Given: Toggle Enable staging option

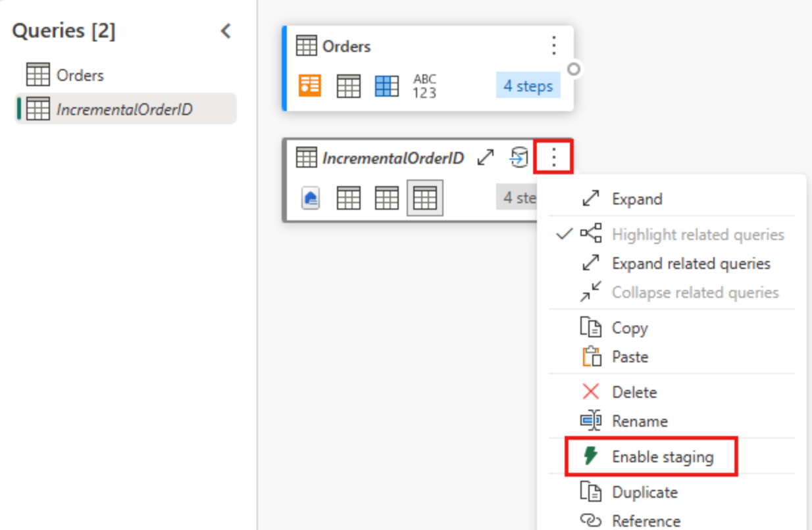Looking at the screenshot, I should pos(651,456).
